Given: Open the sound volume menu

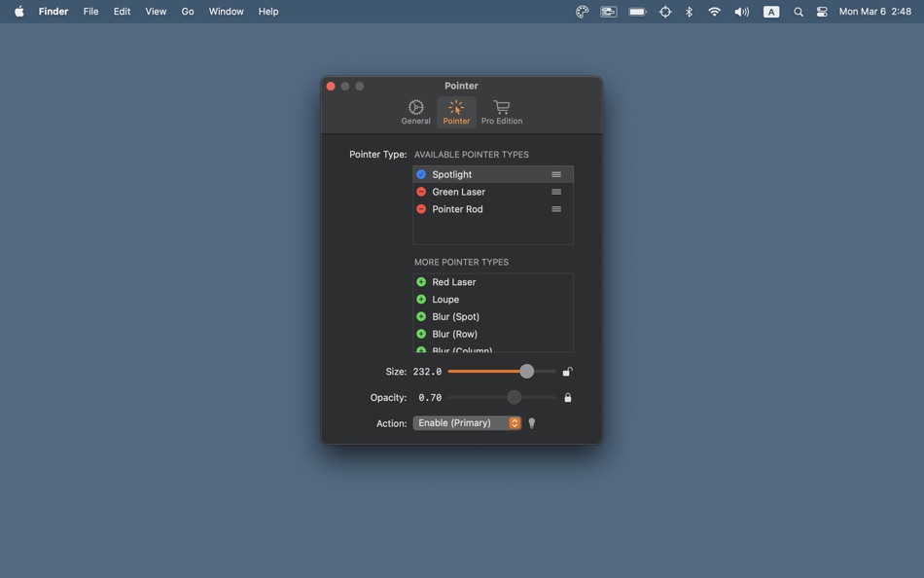Looking at the screenshot, I should pyautogui.click(x=741, y=12).
